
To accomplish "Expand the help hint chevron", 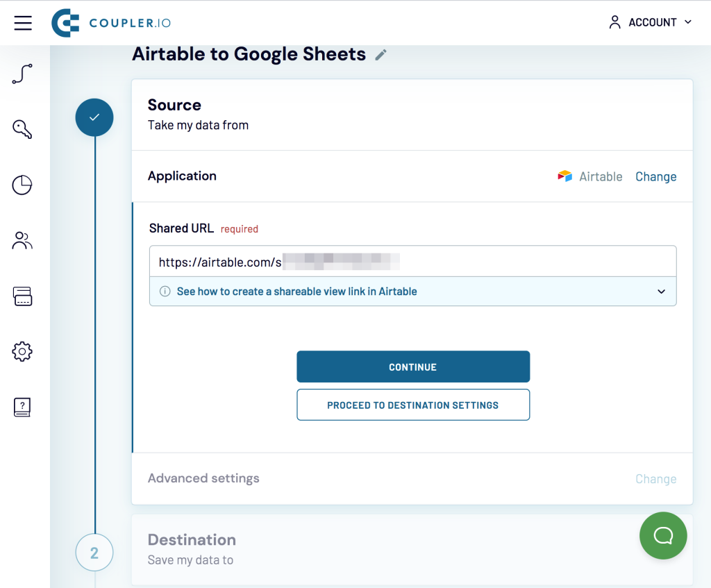I will (x=661, y=292).
